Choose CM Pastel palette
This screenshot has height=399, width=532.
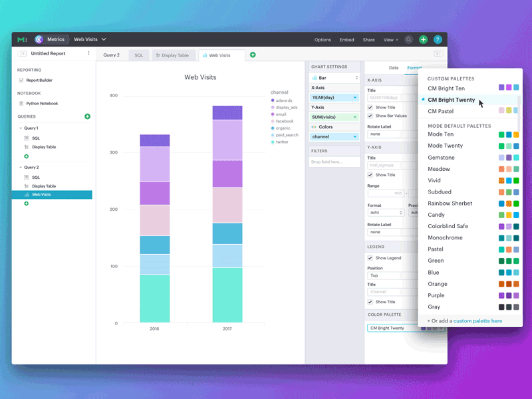(470, 111)
